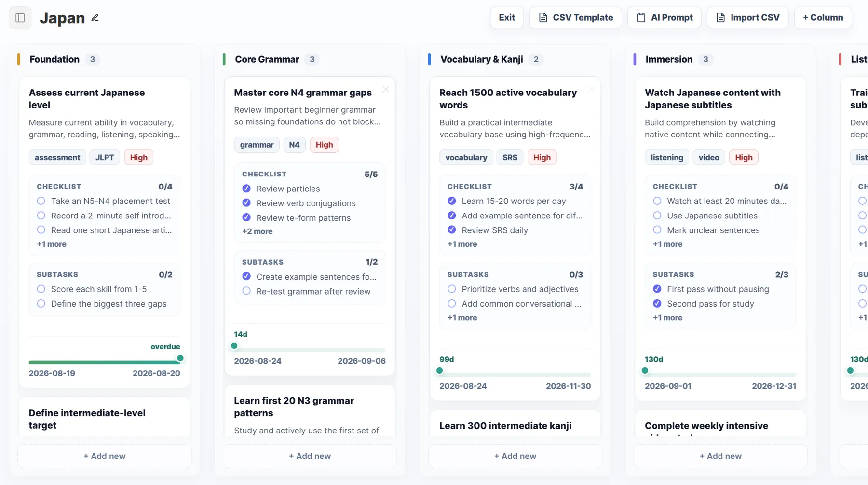The image size is (868, 485).
Task: Check 'Score each skill from 1-5' subtask
Action: click(41, 289)
